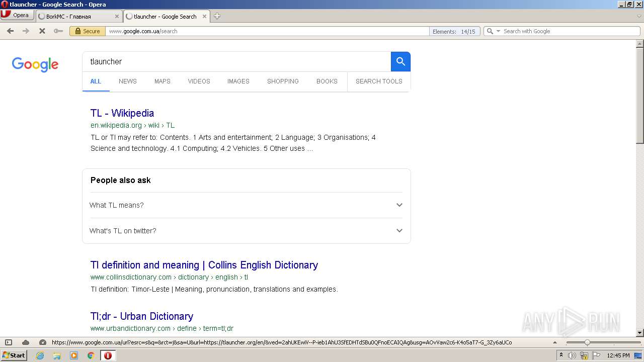Focus the address bar showing www.google.com.ua/search
Screen dimensions: 644x362
[x=267, y=31]
